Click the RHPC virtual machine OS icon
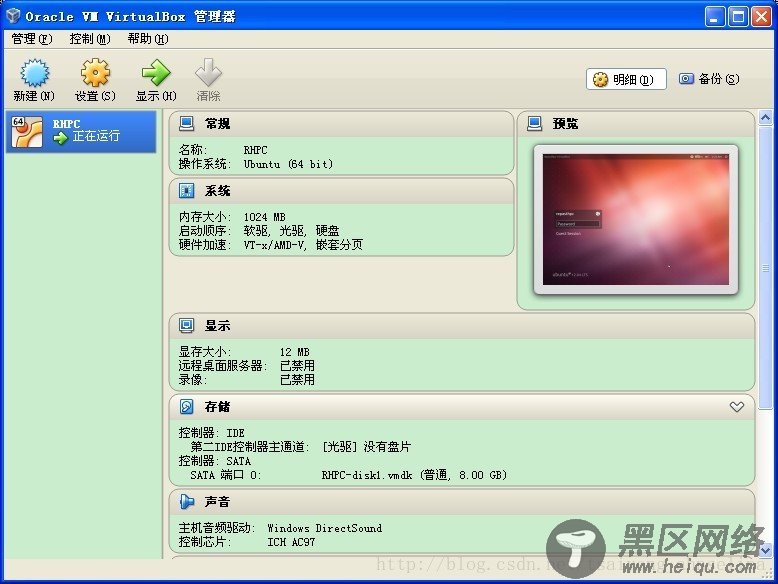This screenshot has height=584, width=778. click(x=27, y=131)
